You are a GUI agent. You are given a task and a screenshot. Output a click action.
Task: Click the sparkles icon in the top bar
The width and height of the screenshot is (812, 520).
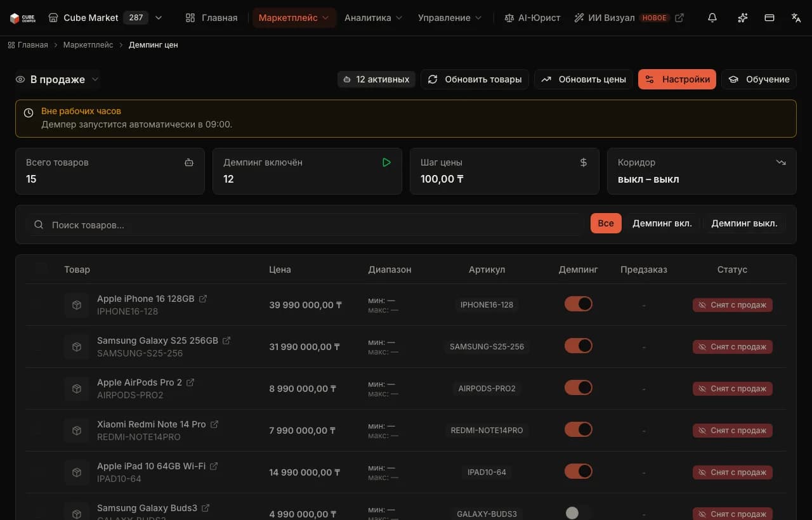pyautogui.click(x=743, y=18)
